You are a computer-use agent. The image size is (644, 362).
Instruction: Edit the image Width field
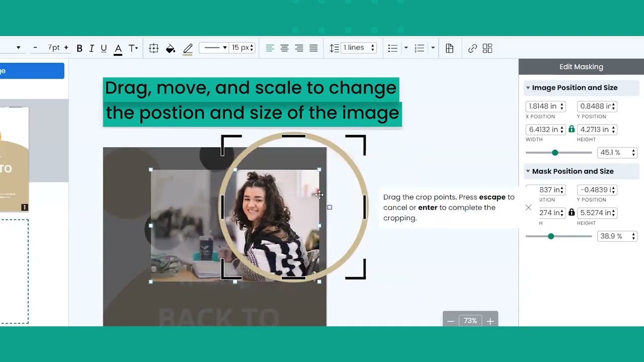coord(546,129)
